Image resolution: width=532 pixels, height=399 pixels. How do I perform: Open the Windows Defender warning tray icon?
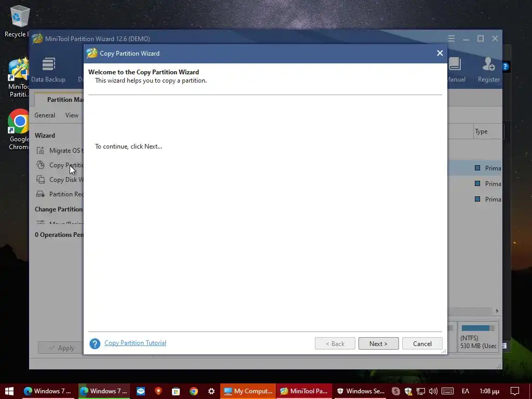(x=408, y=391)
